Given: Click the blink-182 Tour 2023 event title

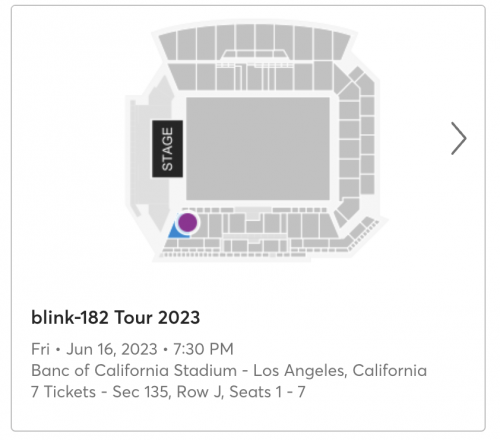Looking at the screenshot, I should click(x=115, y=317).
